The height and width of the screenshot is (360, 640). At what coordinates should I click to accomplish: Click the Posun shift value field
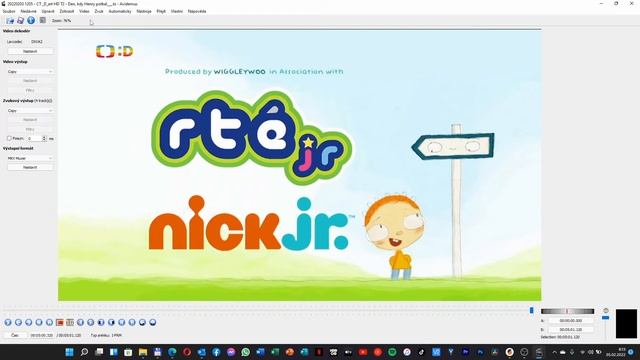(x=36, y=139)
